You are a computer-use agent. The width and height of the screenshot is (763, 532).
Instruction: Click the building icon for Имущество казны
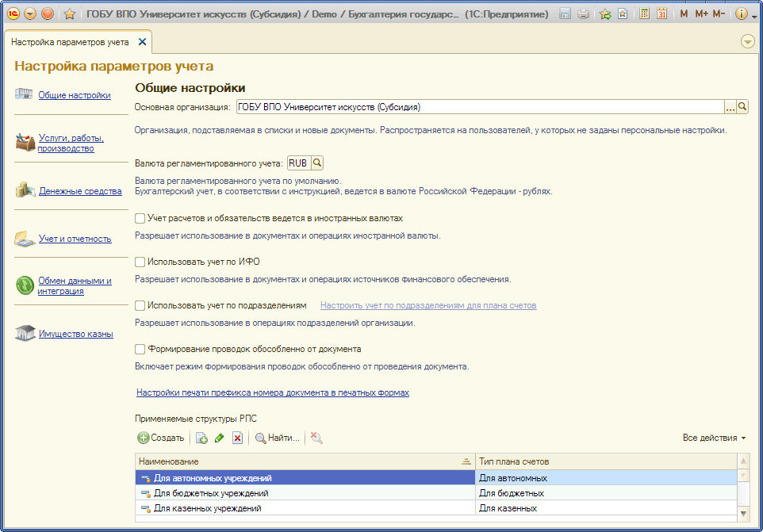[25, 333]
